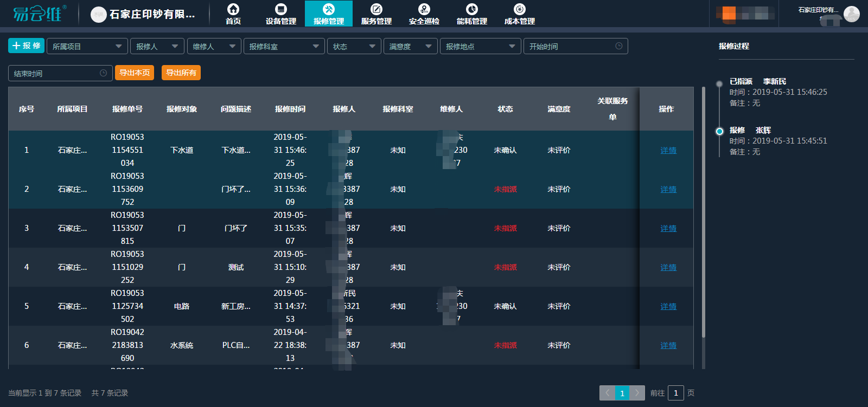The width and height of the screenshot is (868, 407).
Task: Click the page number jump input box
Action: point(675,393)
